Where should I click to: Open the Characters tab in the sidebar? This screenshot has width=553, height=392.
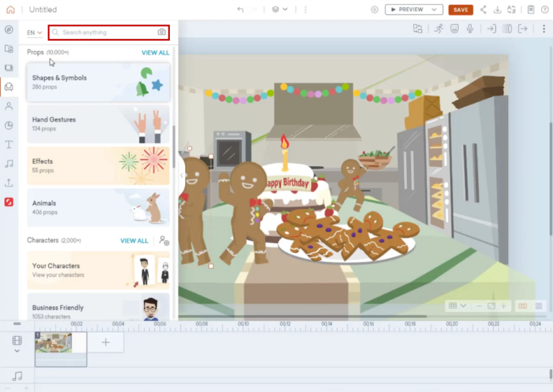(9, 106)
